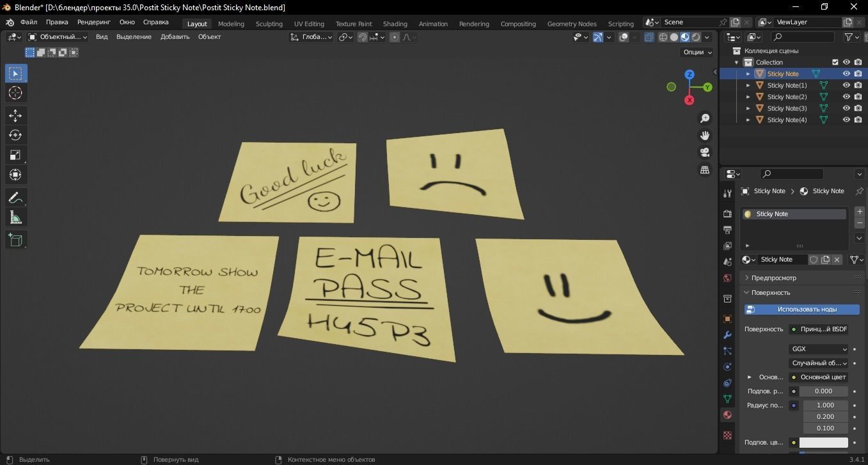The image size is (868, 465).
Task: Collapse the Предпросмотр section
Action: [x=774, y=277]
